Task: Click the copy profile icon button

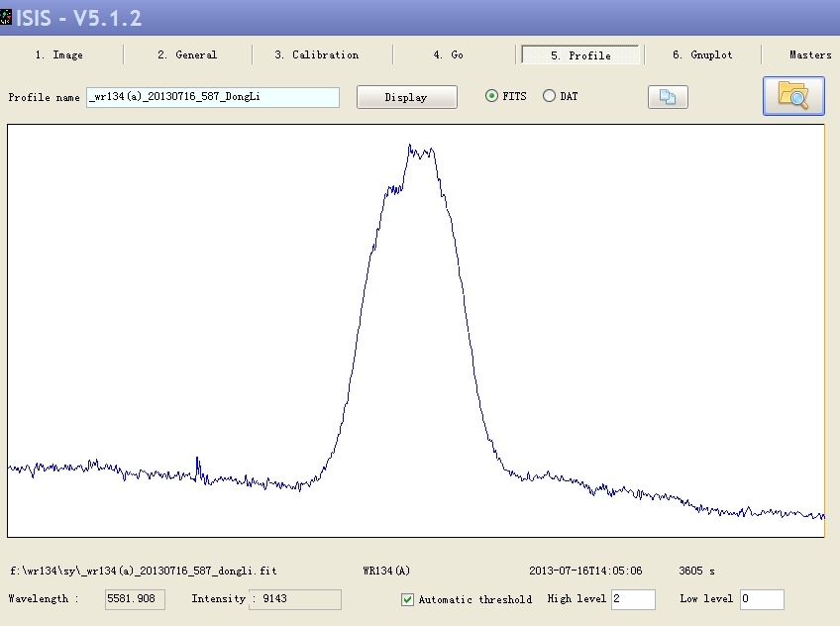Action: click(x=668, y=97)
